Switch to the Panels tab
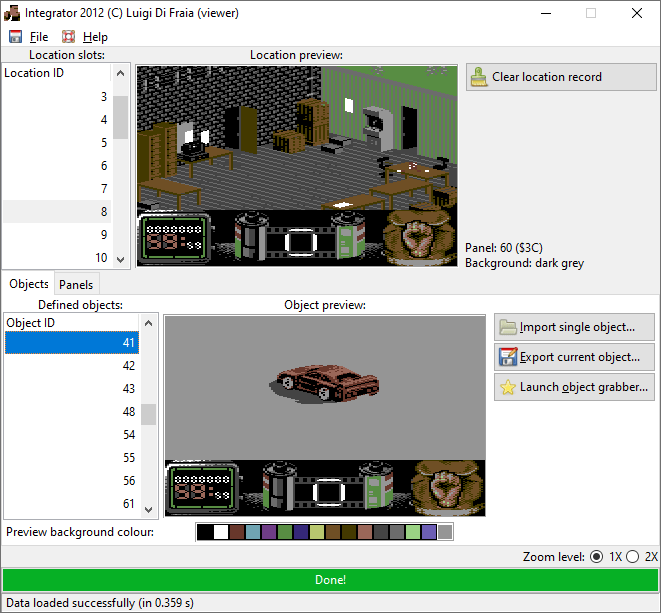The height and width of the screenshot is (613, 661). (76, 285)
